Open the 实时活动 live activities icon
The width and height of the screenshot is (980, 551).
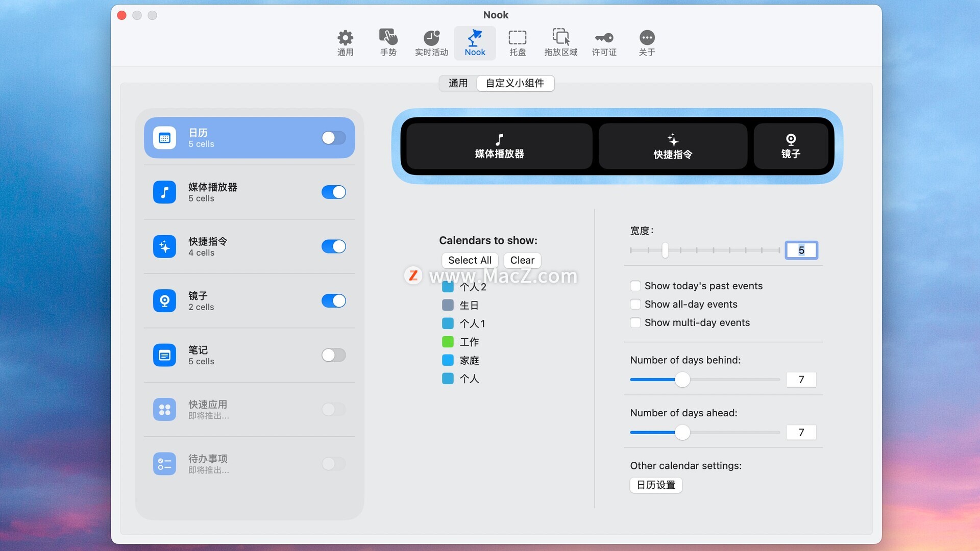tap(431, 42)
